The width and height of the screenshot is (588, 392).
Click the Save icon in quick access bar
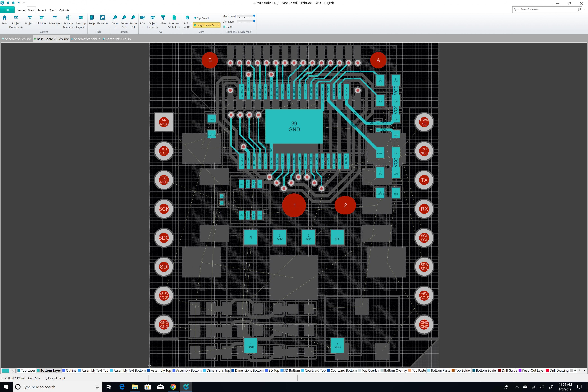13,3
